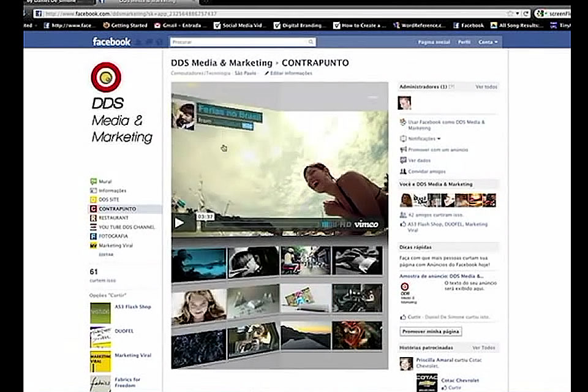Click the EDITAR link under the sidebar
Viewport: 588px width, 392px height.
[106, 254]
